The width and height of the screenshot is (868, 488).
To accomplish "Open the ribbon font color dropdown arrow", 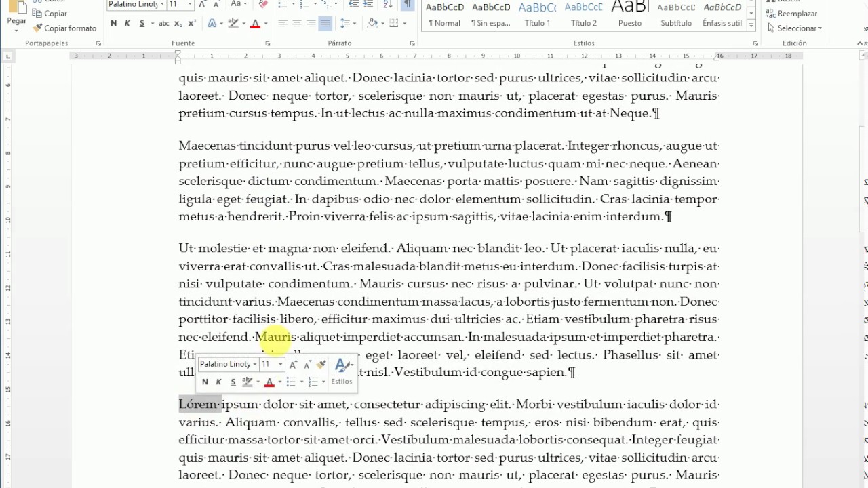I will tap(265, 24).
